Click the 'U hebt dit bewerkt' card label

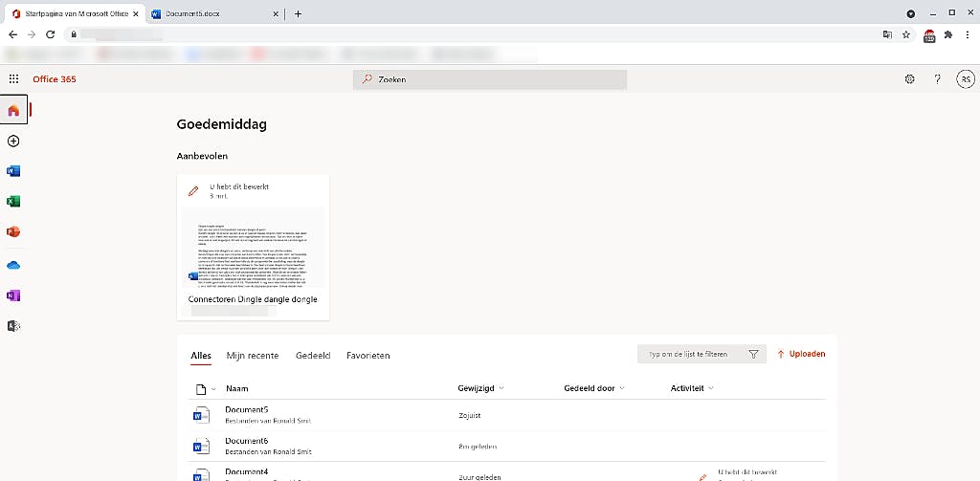tap(238, 186)
